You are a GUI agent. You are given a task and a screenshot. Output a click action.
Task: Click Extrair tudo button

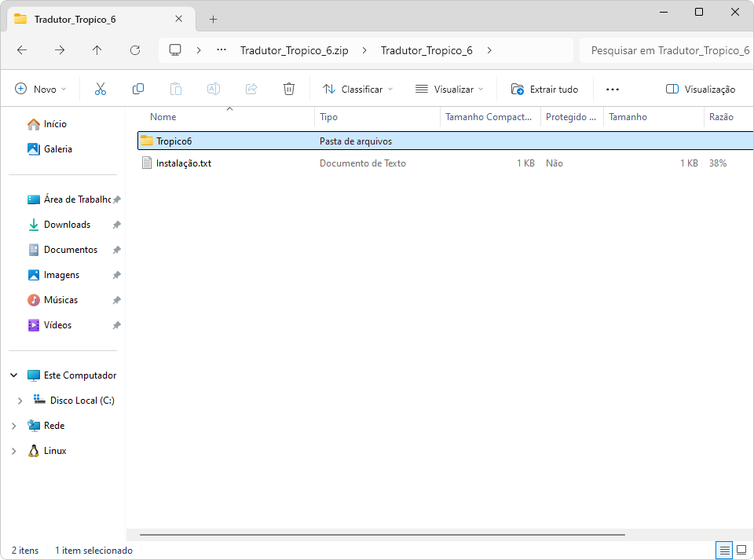544,89
